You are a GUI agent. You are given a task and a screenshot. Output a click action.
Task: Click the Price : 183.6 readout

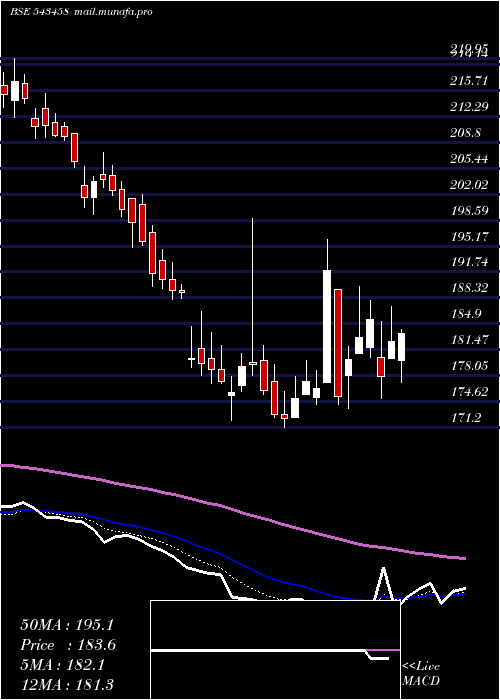click(x=68, y=645)
